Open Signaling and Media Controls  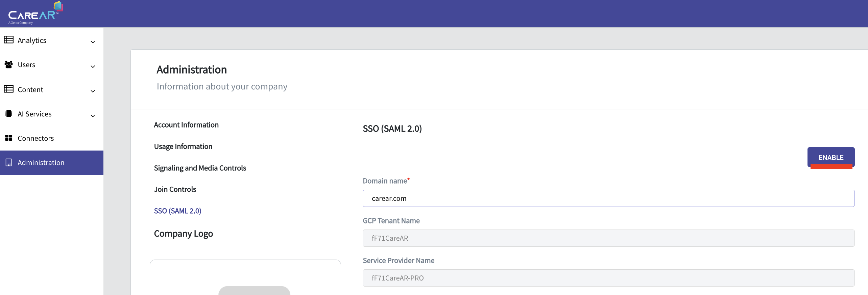click(x=200, y=168)
